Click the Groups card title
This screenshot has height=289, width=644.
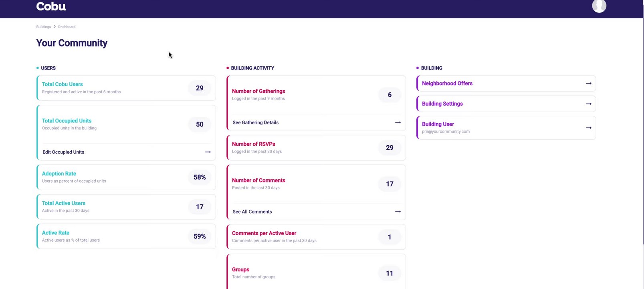click(240, 270)
